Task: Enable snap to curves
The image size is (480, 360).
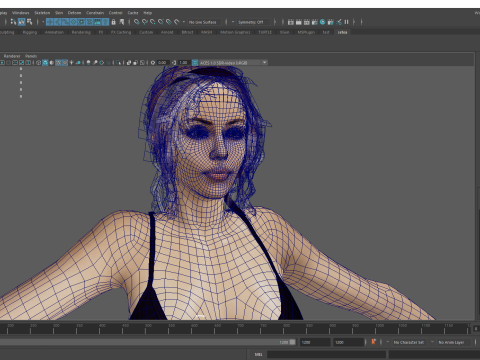Action: pos(145,22)
